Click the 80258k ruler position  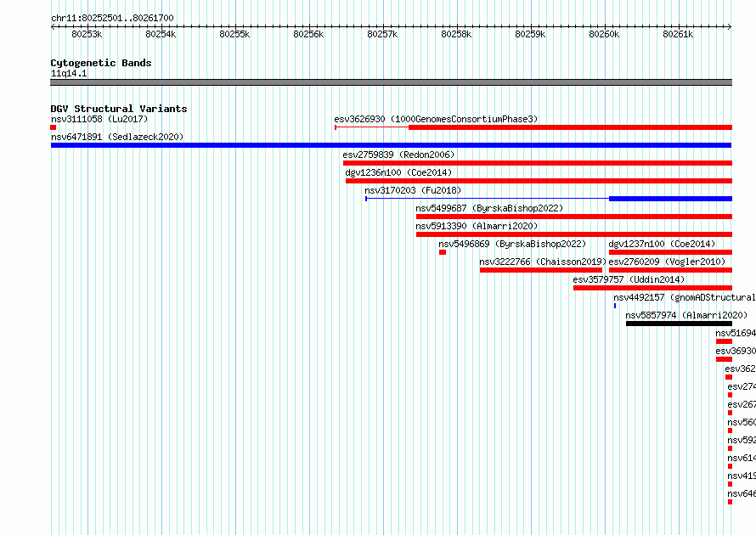(456, 34)
